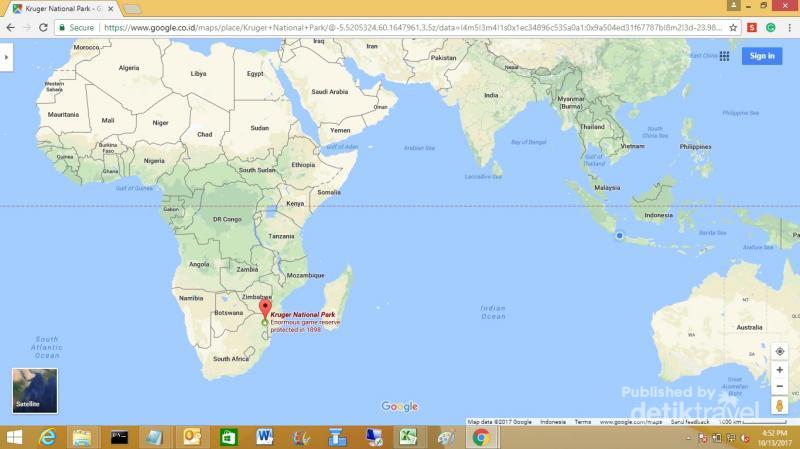This screenshot has height=449, width=800.
Task: Go back to the previous page
Action: point(9,28)
